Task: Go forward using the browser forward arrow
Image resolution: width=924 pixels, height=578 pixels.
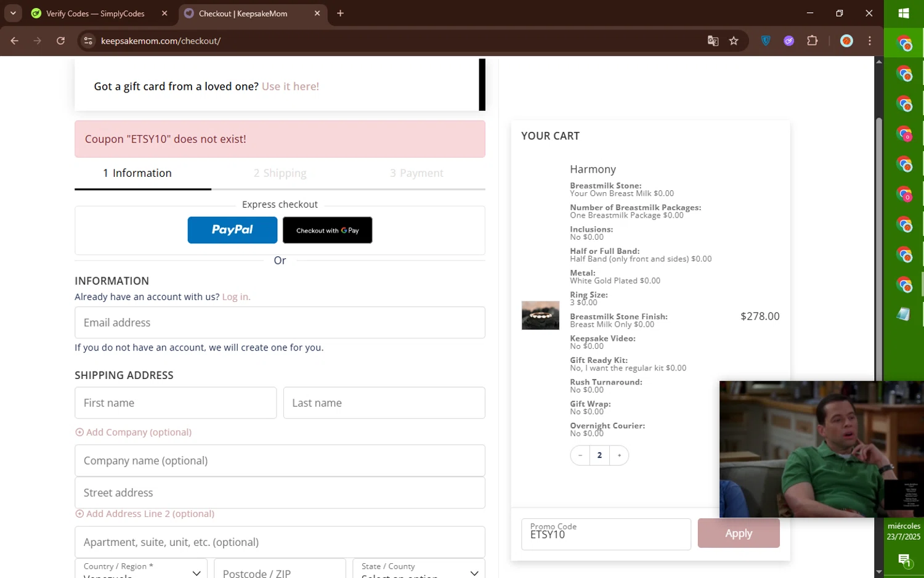Action: click(38, 41)
